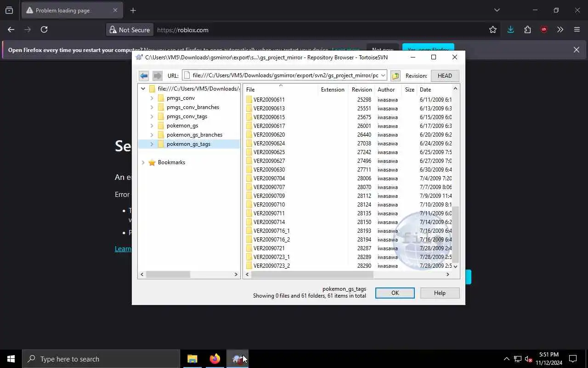The width and height of the screenshot is (588, 368).
Task: Select the VER20090711 folder
Action: coord(269,213)
